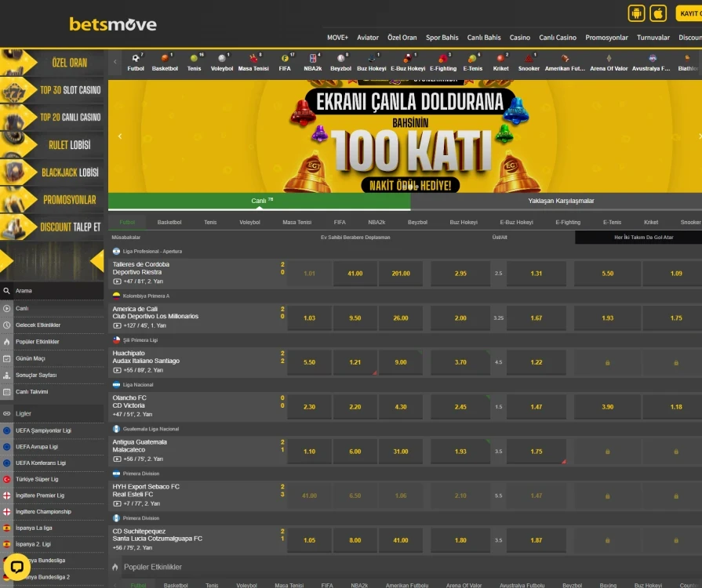
Task: Open the Android app download icon
Action: pos(636,13)
